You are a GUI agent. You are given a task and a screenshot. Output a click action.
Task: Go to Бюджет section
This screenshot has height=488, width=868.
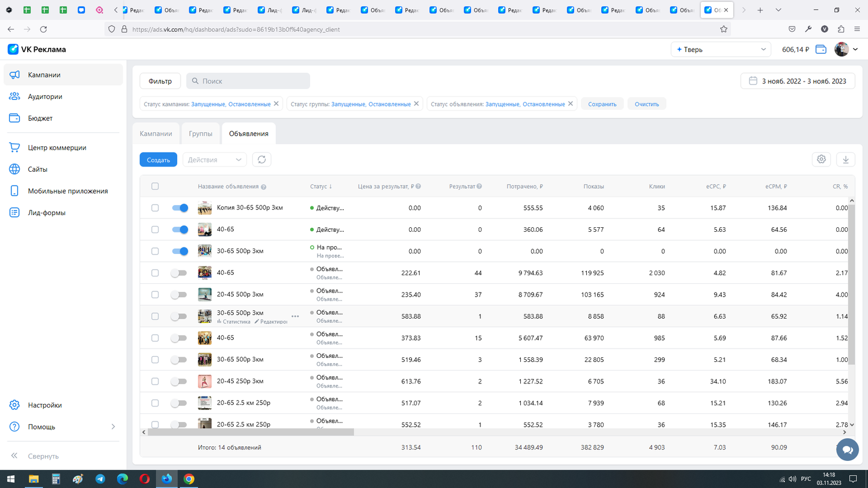63,118
